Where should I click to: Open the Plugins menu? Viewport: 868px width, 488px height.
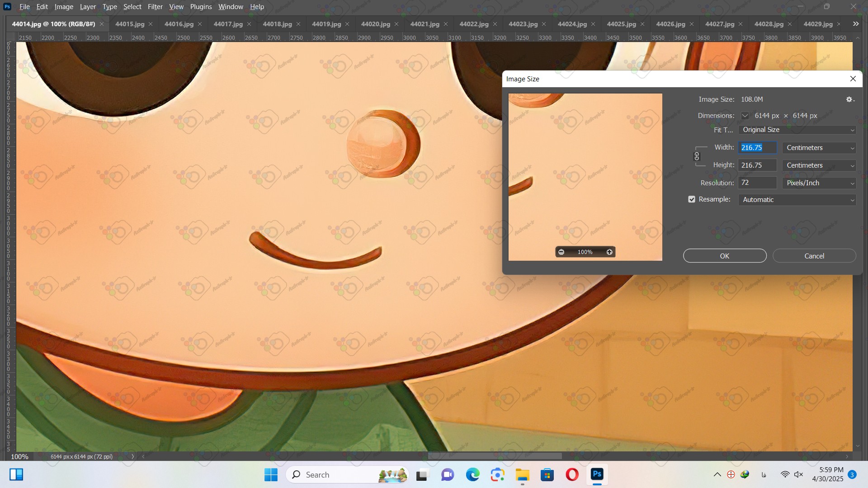point(201,7)
